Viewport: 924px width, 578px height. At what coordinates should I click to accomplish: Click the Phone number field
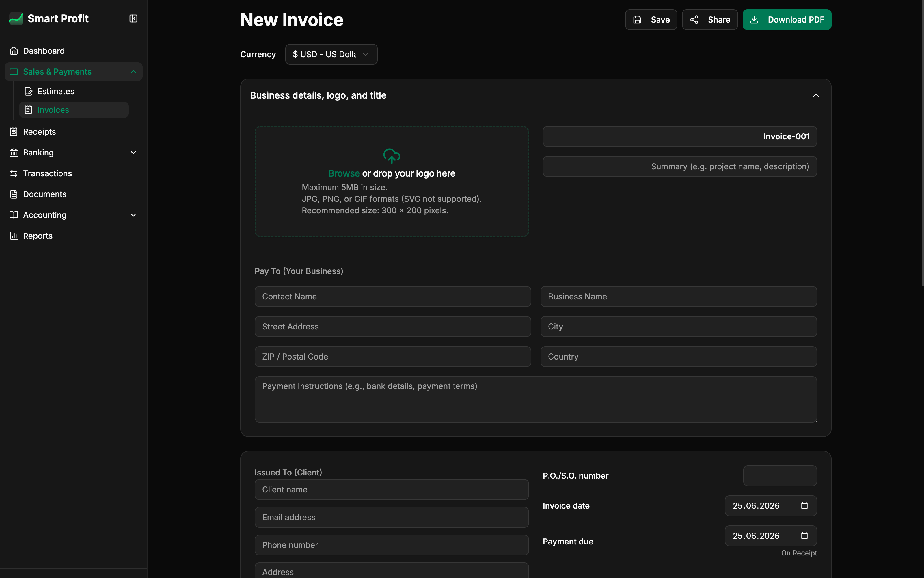pyautogui.click(x=391, y=545)
